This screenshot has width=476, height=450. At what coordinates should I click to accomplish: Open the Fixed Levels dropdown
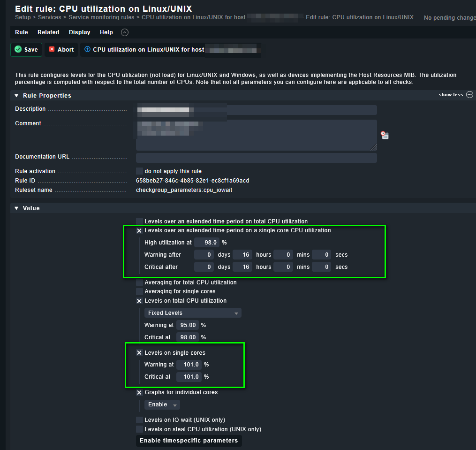pyautogui.click(x=193, y=313)
